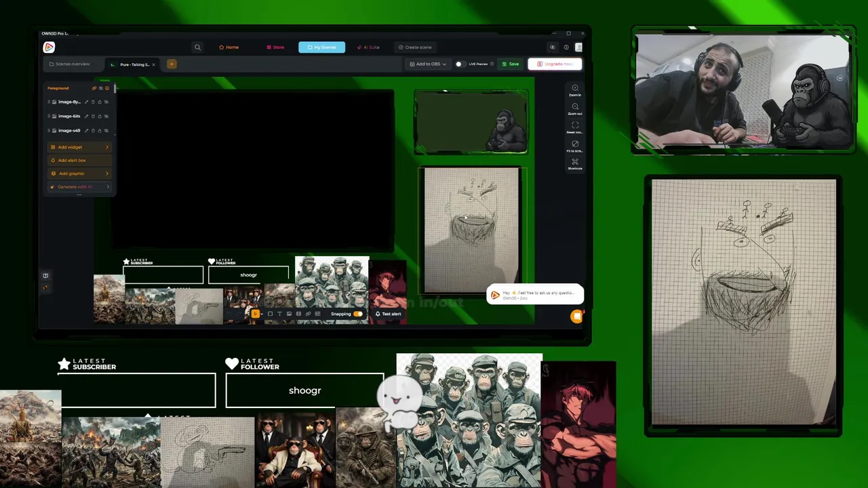Expand Generate with AI options
The width and height of the screenshot is (868, 488).
point(79,187)
